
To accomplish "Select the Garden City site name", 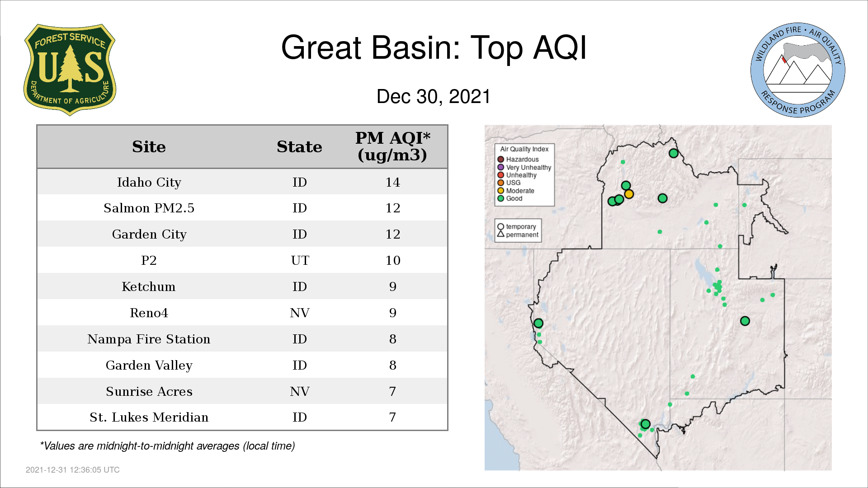I will 149,234.
